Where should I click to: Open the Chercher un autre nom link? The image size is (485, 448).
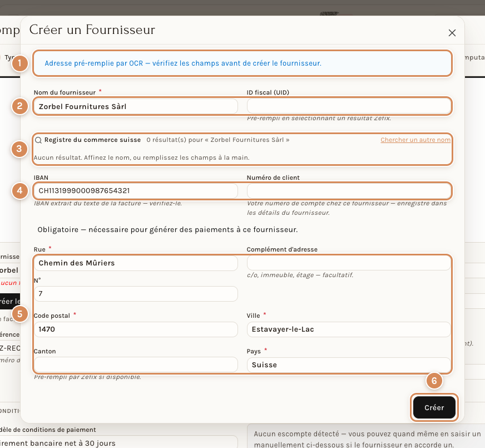[415, 140]
